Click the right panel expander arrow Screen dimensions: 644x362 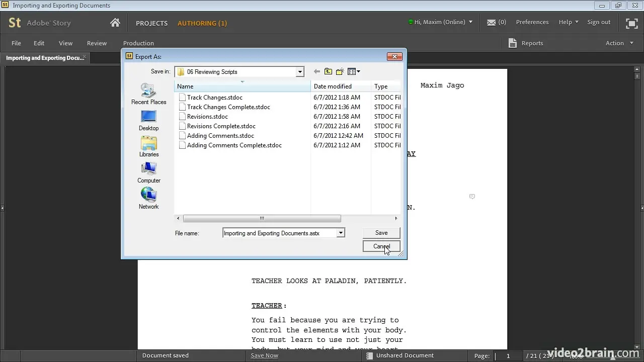[x=642, y=208]
